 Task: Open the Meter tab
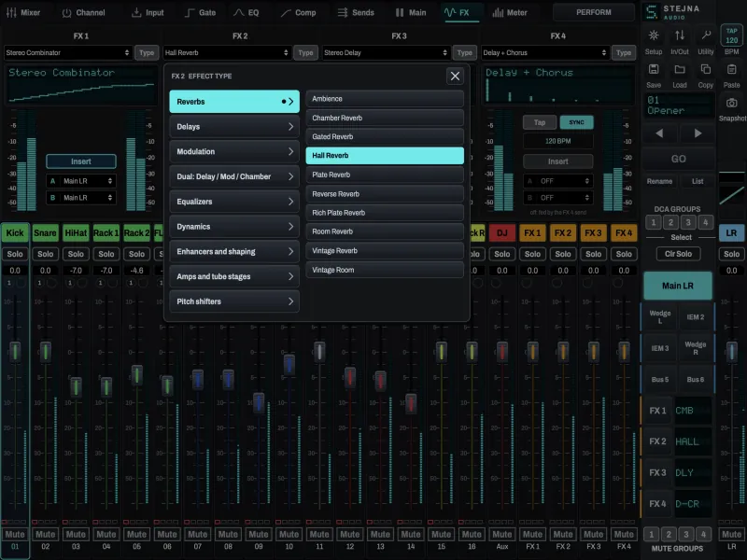pos(510,12)
